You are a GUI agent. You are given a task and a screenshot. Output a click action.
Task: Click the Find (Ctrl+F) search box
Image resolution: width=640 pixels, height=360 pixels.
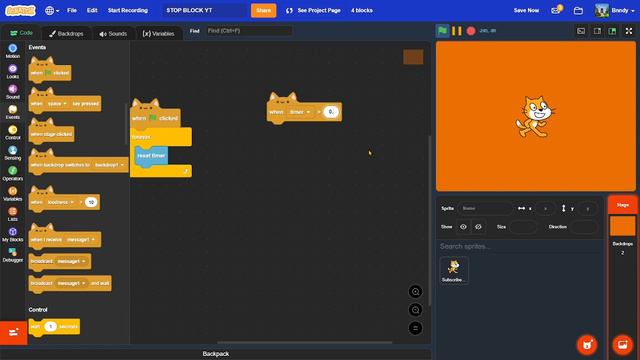tap(249, 31)
